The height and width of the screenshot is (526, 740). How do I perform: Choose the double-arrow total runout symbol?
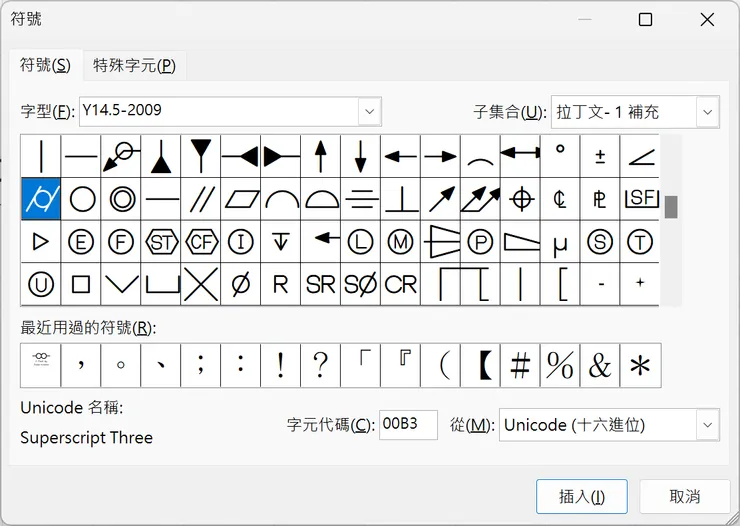click(480, 199)
